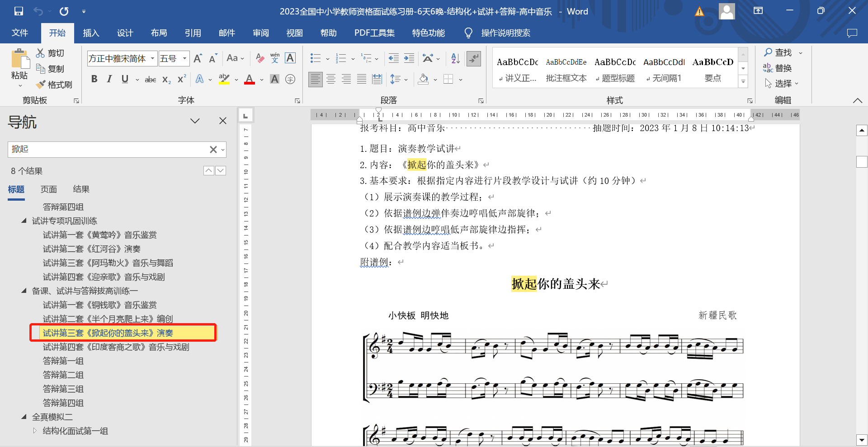Click the navigation search box
The image size is (868, 447).
[108, 149]
